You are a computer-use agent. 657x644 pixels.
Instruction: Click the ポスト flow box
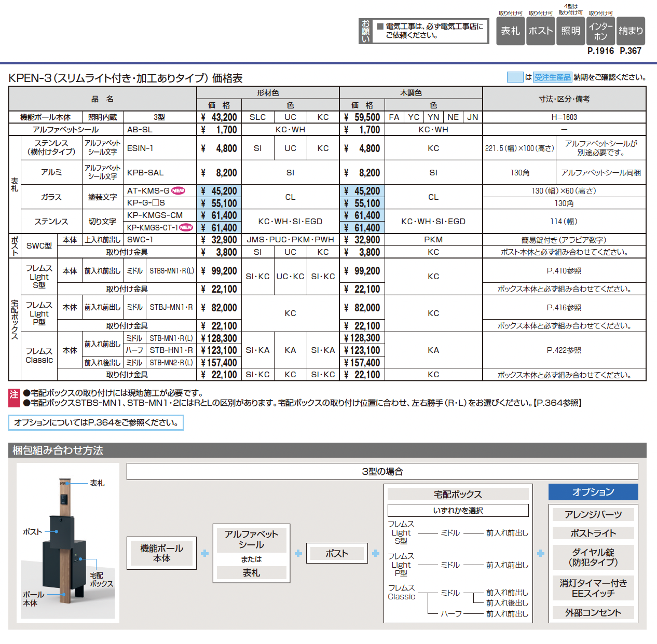point(337,554)
